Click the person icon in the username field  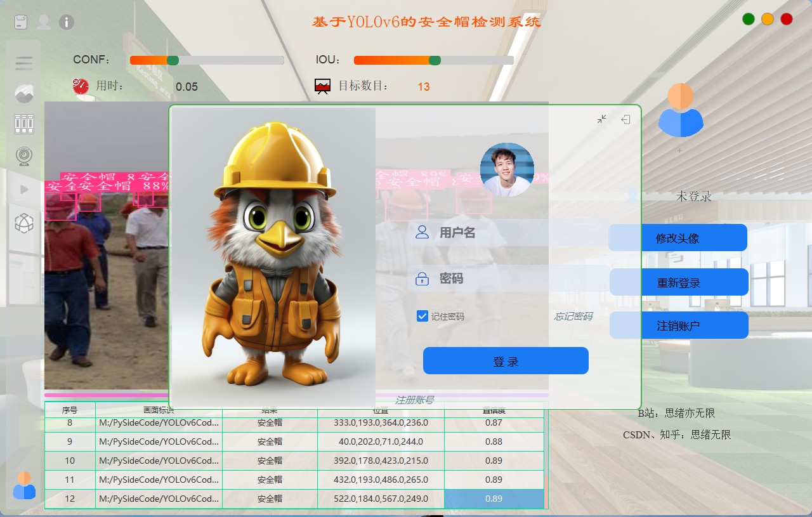tap(422, 232)
